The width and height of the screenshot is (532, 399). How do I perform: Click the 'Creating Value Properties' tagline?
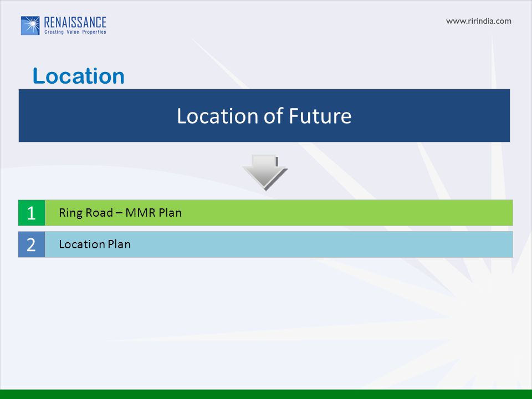tap(75, 32)
